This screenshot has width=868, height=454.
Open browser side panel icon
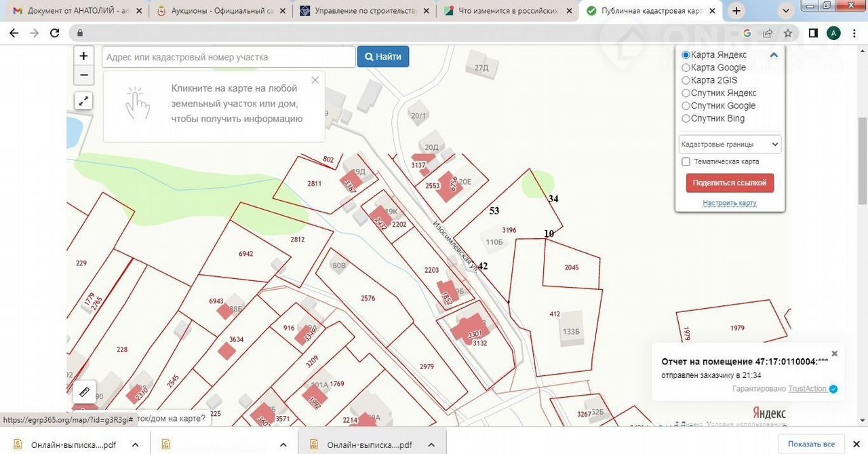[x=813, y=33]
